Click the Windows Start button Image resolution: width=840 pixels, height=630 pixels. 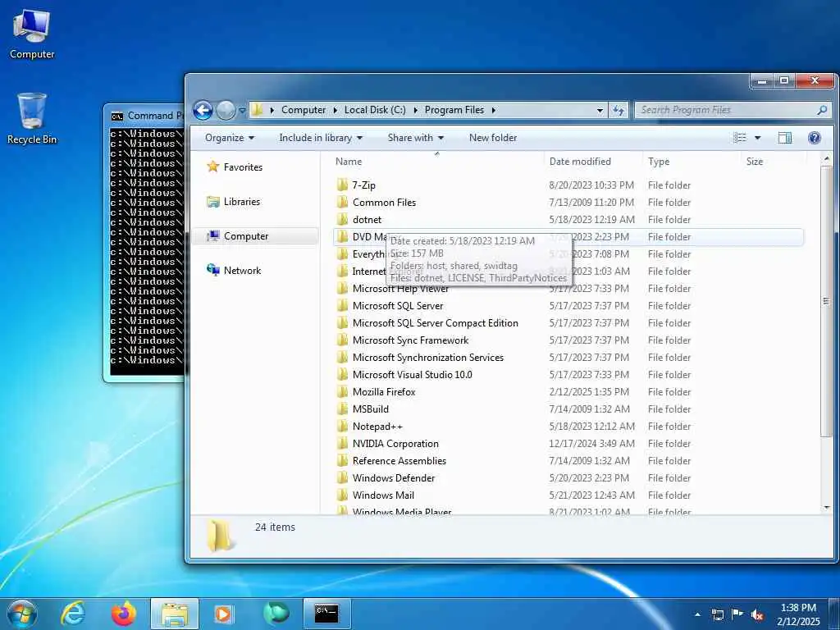[21, 614]
